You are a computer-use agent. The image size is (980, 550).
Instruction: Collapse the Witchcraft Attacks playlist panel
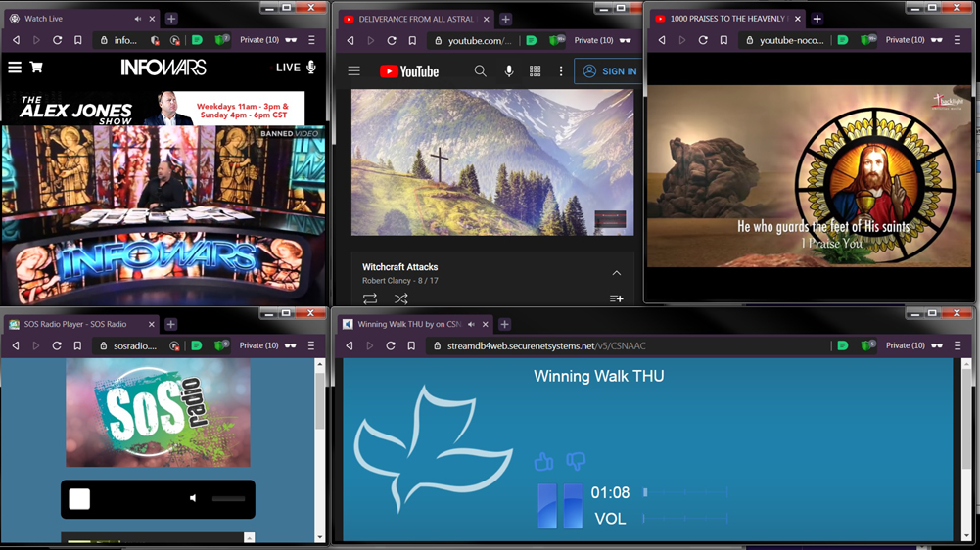(x=616, y=273)
